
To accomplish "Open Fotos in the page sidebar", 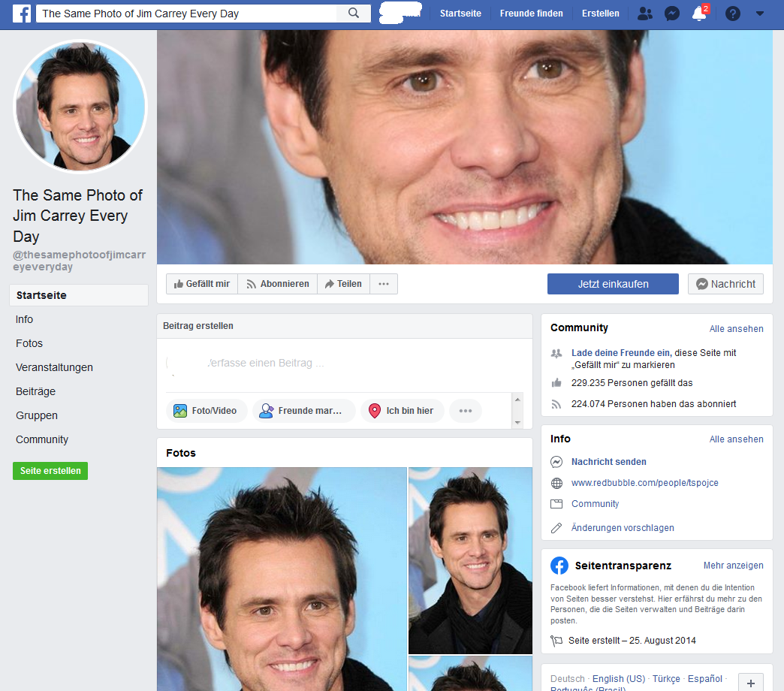I will point(29,343).
